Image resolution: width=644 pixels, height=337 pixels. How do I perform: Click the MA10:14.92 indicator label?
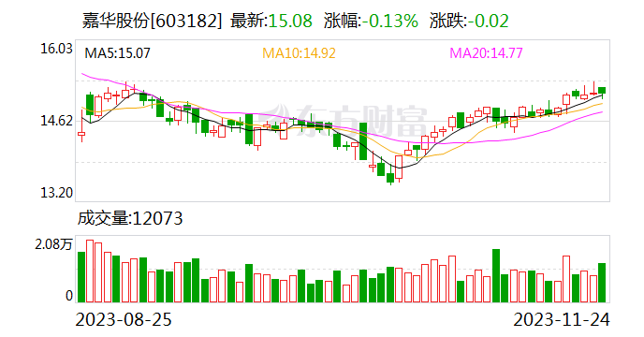(x=299, y=53)
